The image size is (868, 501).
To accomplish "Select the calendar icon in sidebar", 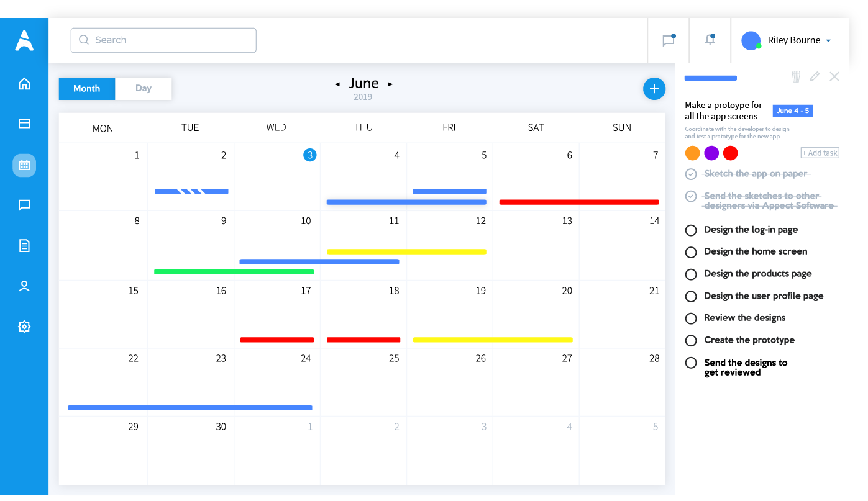I will coord(24,165).
